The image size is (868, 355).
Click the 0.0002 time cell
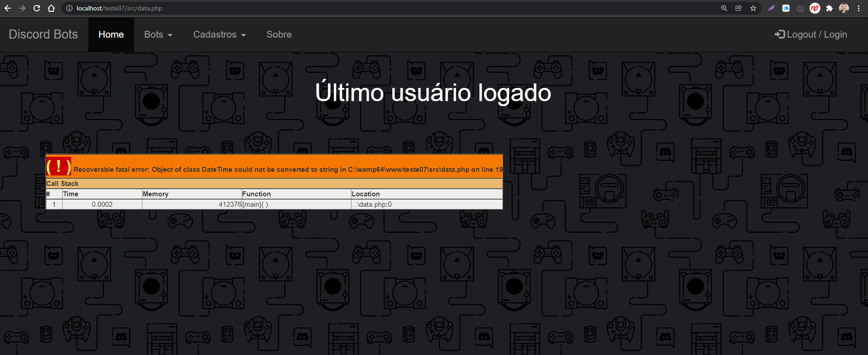click(102, 204)
